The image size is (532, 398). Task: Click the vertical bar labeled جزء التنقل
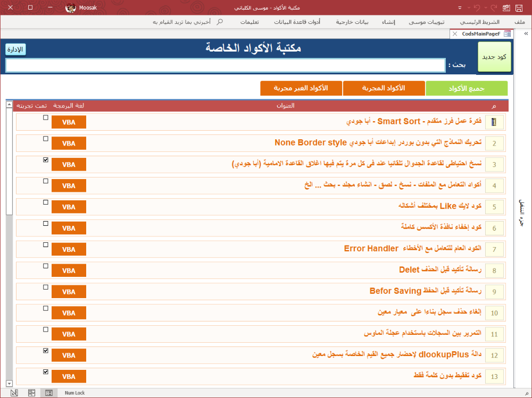coord(522,213)
